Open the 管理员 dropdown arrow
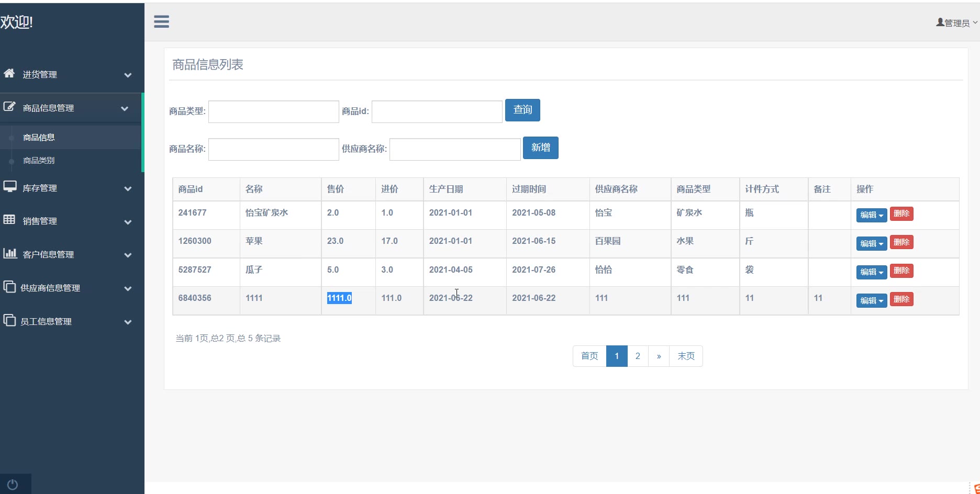The height and width of the screenshot is (494, 980). (x=975, y=23)
